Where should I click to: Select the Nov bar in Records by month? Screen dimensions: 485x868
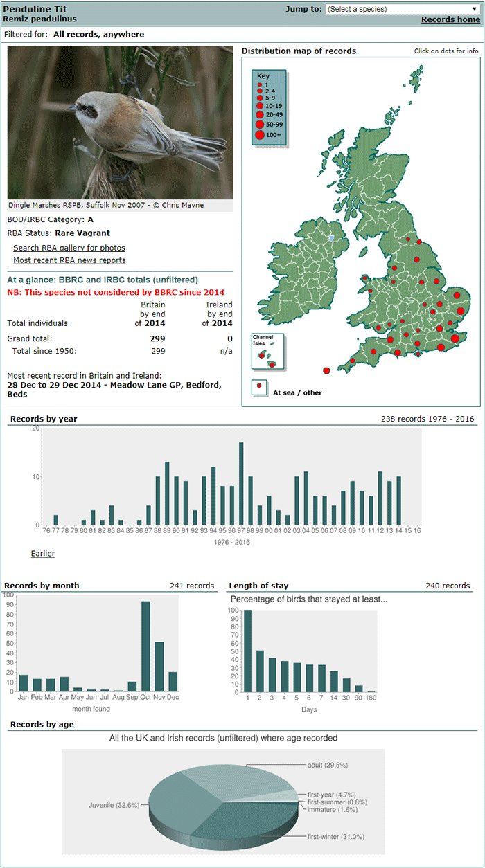(159, 667)
